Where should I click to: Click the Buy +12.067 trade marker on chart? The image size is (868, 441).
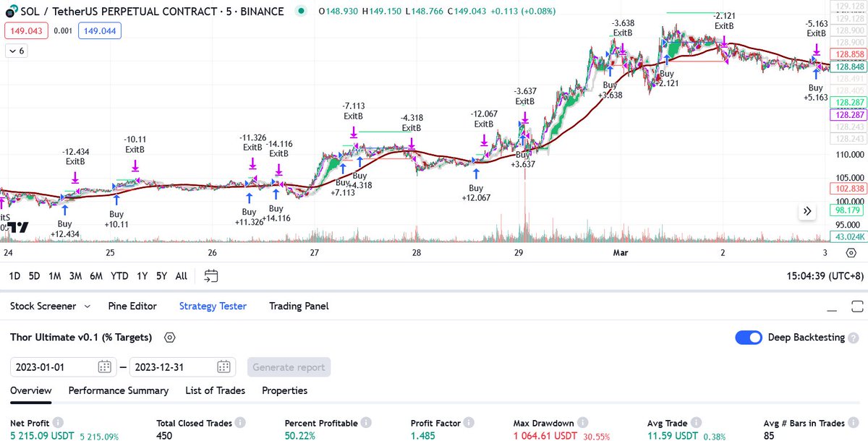[477, 187]
